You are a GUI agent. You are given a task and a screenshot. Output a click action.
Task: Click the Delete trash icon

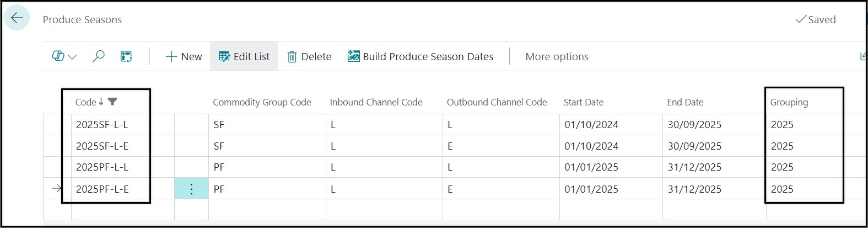309,56
